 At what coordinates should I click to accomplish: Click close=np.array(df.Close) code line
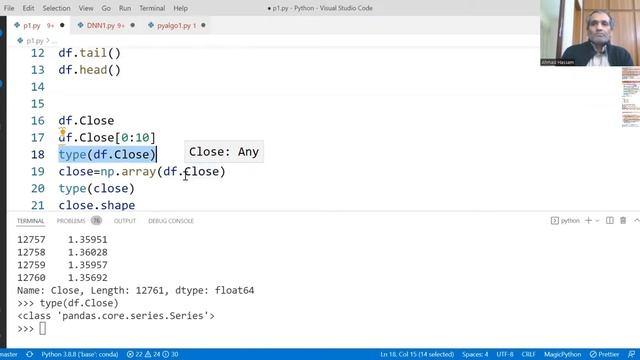142,171
